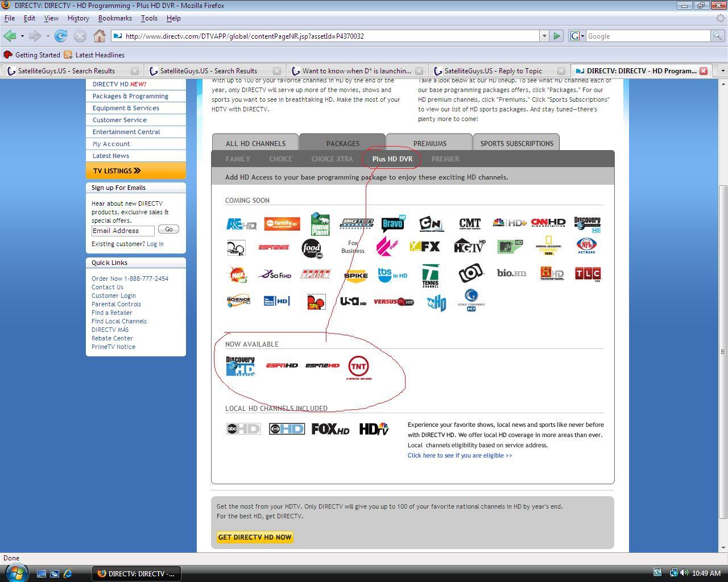Click the NFL Network logo

(x=586, y=246)
